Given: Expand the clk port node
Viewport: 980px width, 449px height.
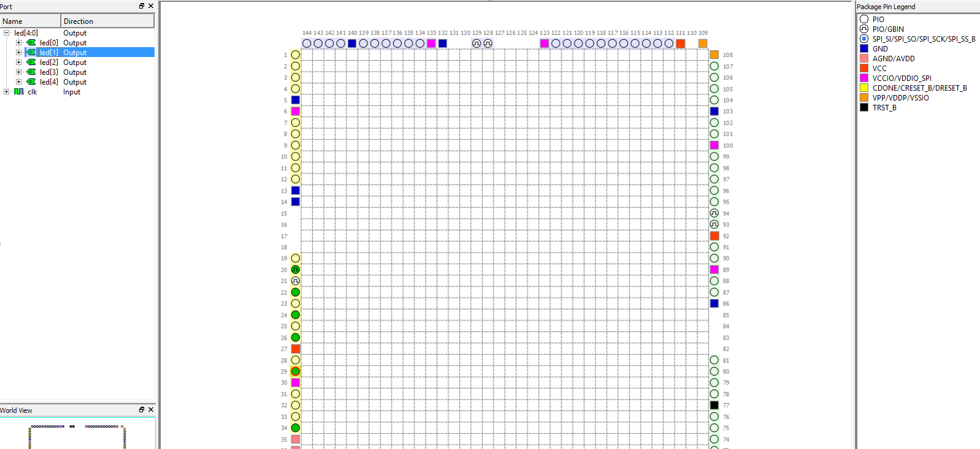Looking at the screenshot, I should tap(6, 92).
